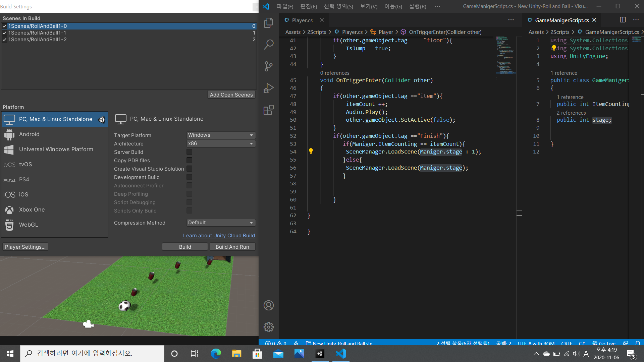Check the Copy PDB files checkbox
The height and width of the screenshot is (362, 644).
pyautogui.click(x=190, y=160)
